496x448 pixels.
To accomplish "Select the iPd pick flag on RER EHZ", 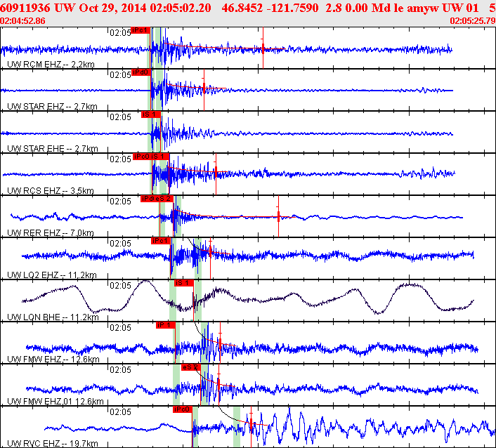I will (148, 199).
